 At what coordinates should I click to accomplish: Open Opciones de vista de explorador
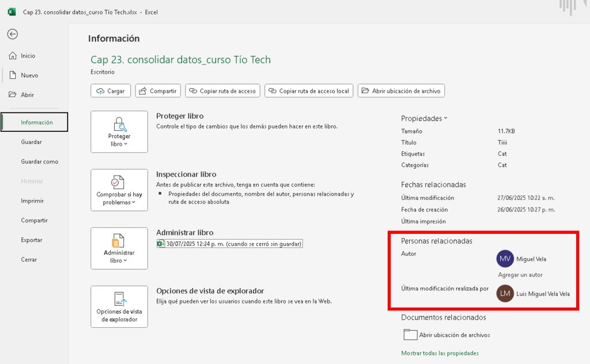[x=119, y=306]
